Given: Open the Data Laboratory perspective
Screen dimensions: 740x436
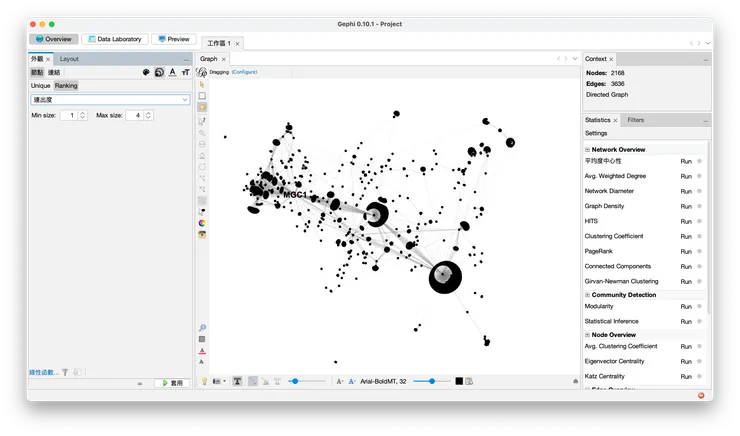Looking at the screenshot, I should (x=115, y=39).
